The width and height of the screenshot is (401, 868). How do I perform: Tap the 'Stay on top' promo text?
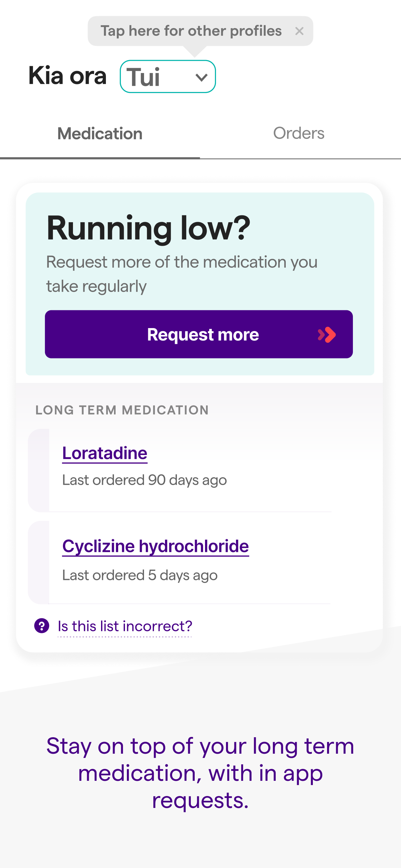[200, 773]
